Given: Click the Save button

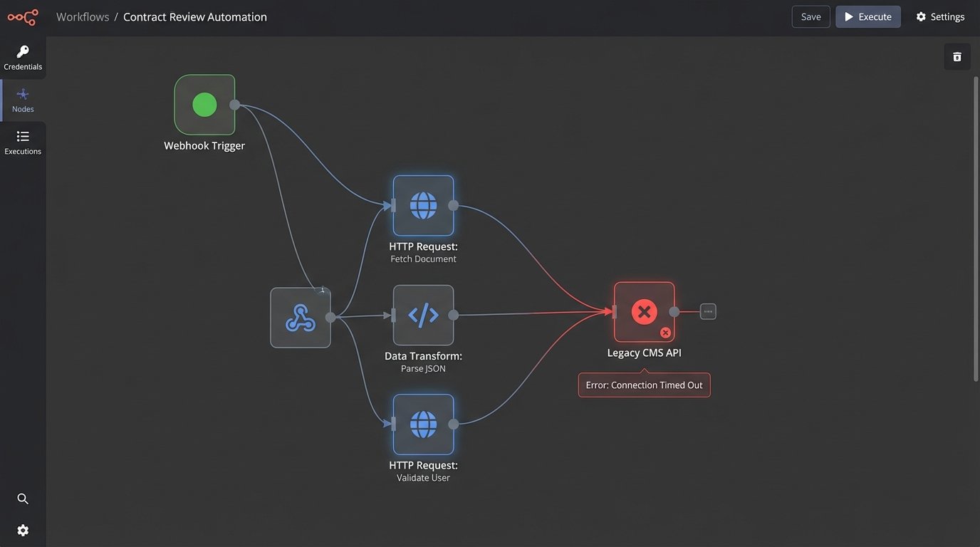Looking at the screenshot, I should click(810, 17).
